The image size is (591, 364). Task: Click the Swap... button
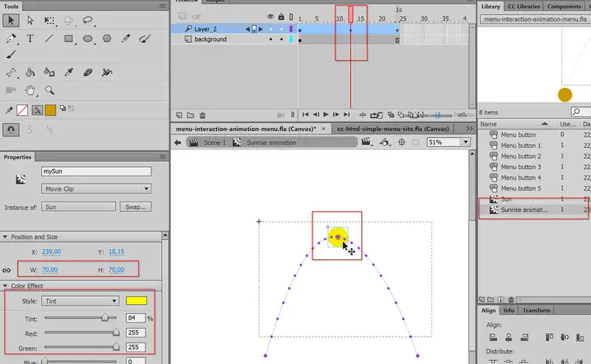[x=136, y=207]
